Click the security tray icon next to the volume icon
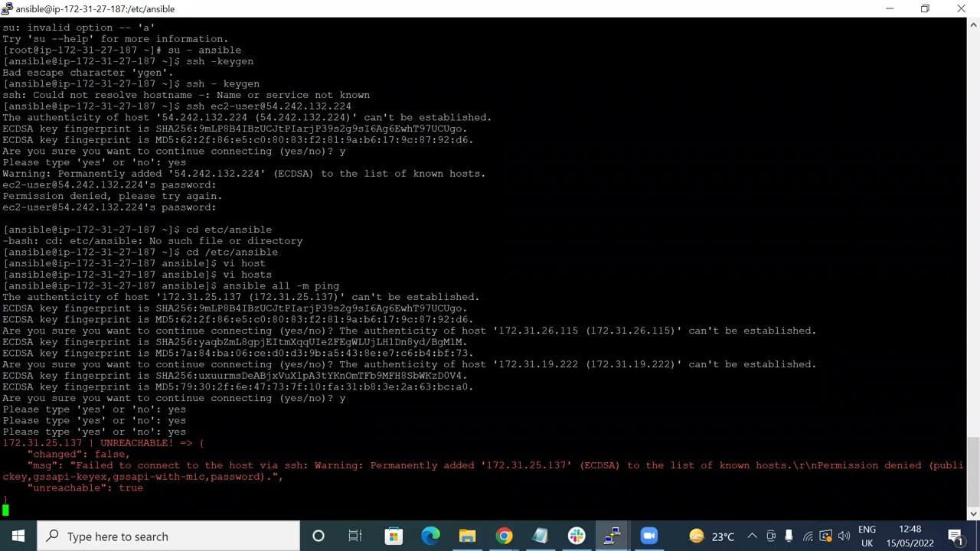The image size is (980, 551). tap(825, 536)
